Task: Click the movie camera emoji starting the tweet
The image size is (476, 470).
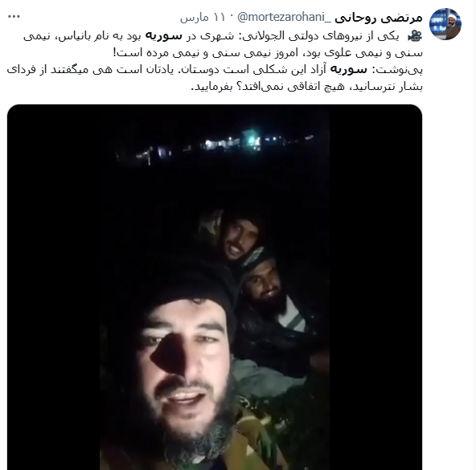Action: (415, 36)
